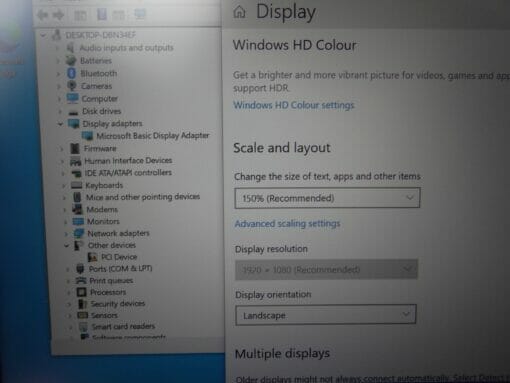This screenshot has height=383, width=510.
Task: Select the Computer category icon
Action: (x=72, y=98)
